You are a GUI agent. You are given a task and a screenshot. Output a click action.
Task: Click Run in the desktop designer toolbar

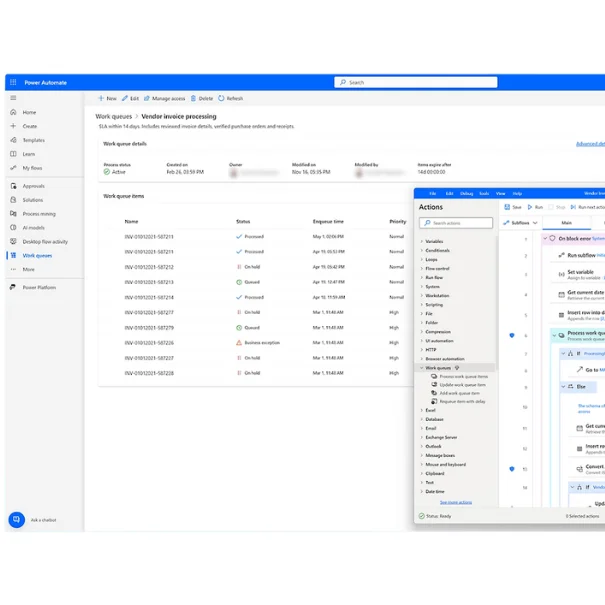point(535,207)
